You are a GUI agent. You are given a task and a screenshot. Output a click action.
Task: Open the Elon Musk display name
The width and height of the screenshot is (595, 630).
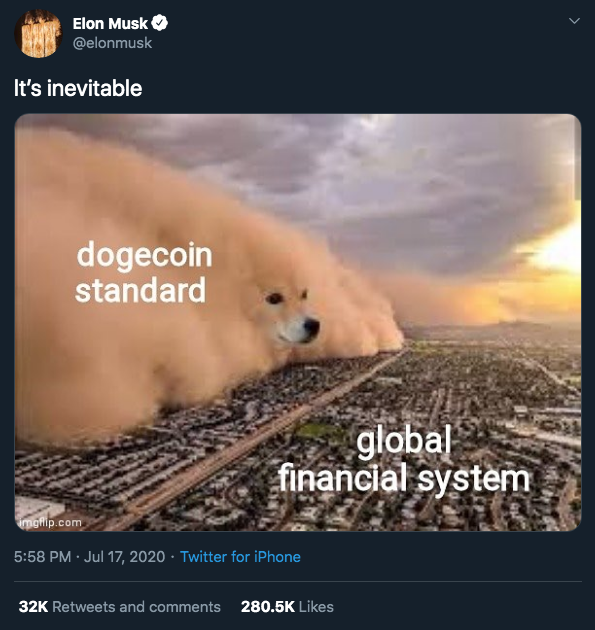pyautogui.click(x=110, y=23)
